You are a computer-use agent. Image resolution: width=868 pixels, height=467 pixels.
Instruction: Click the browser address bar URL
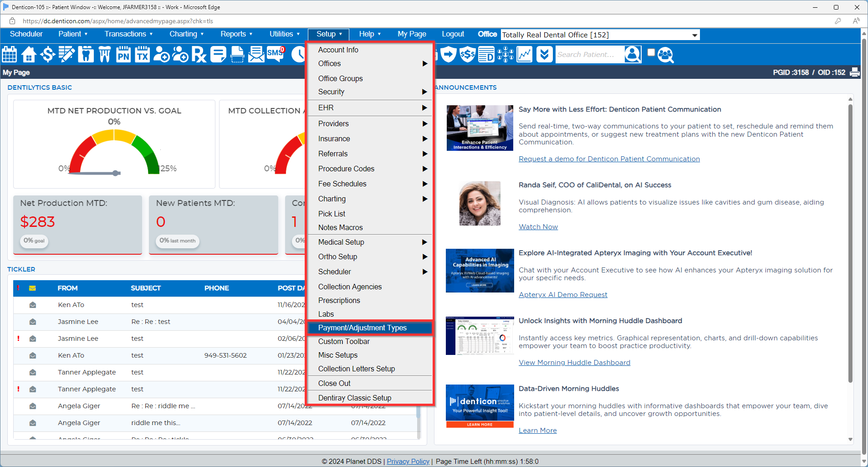(118, 21)
